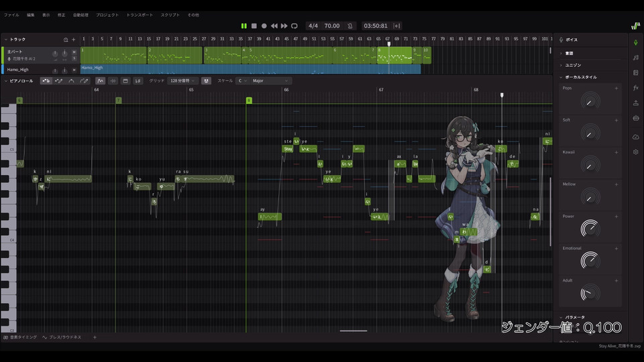
Task: Select the curve pencil drawing tool
Action: [x=84, y=81]
